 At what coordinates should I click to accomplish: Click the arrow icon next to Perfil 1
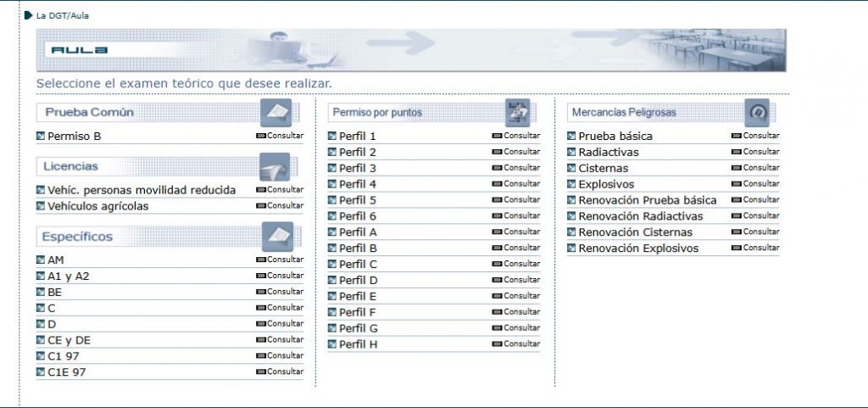point(332,136)
